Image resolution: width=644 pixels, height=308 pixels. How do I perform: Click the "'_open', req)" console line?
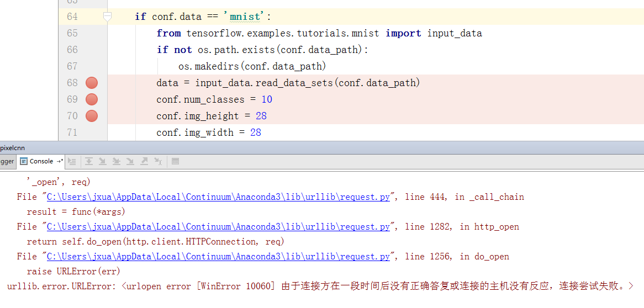pos(59,182)
